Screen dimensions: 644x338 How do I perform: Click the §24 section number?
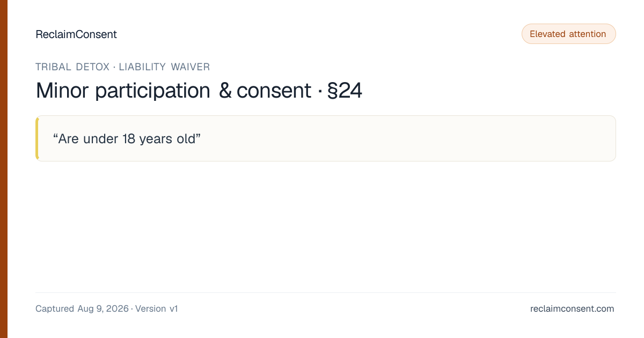[345, 91]
